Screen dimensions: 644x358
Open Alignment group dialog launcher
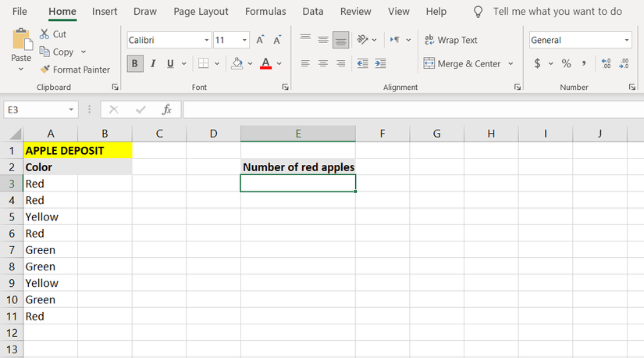pyautogui.click(x=518, y=87)
